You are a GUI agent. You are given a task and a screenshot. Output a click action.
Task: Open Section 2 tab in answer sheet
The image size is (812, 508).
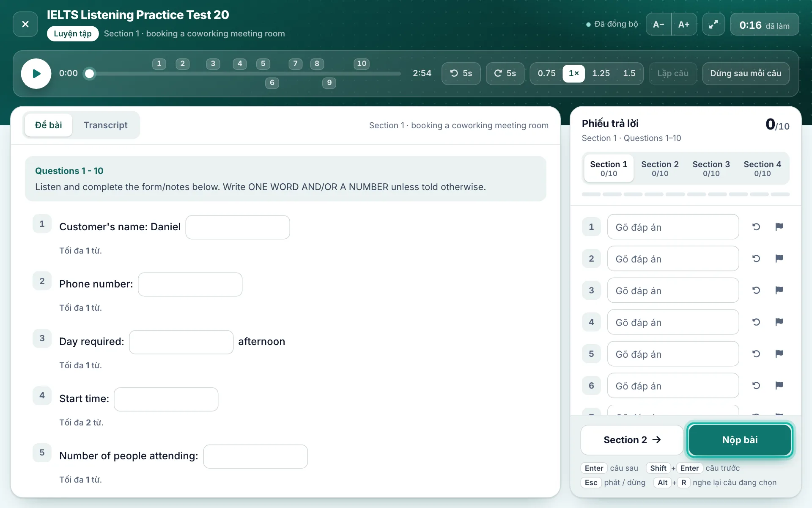[x=660, y=168]
